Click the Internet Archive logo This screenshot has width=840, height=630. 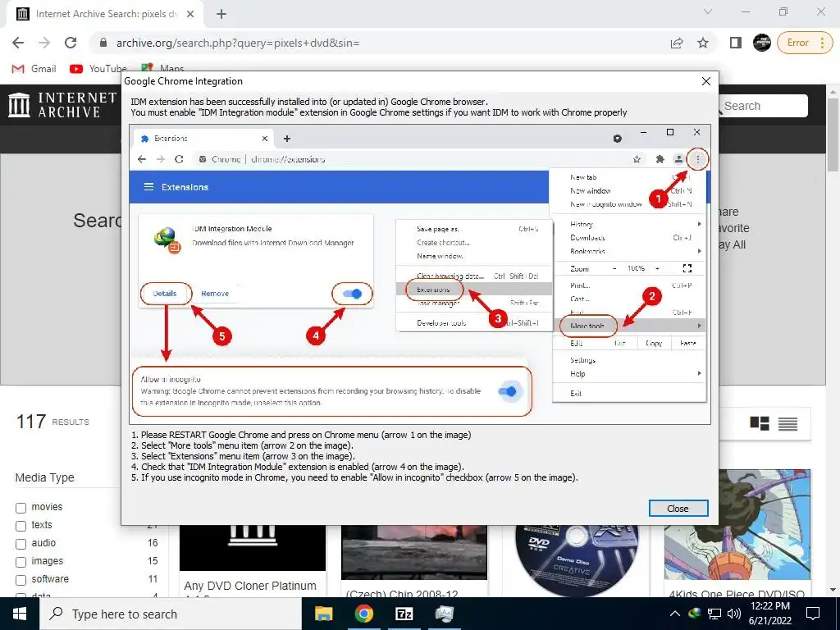(62, 104)
